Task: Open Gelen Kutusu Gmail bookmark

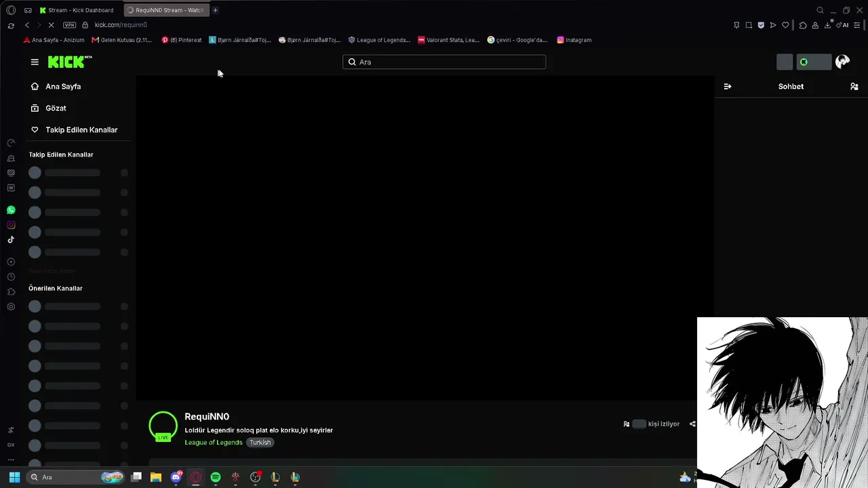Action: click(x=122, y=40)
